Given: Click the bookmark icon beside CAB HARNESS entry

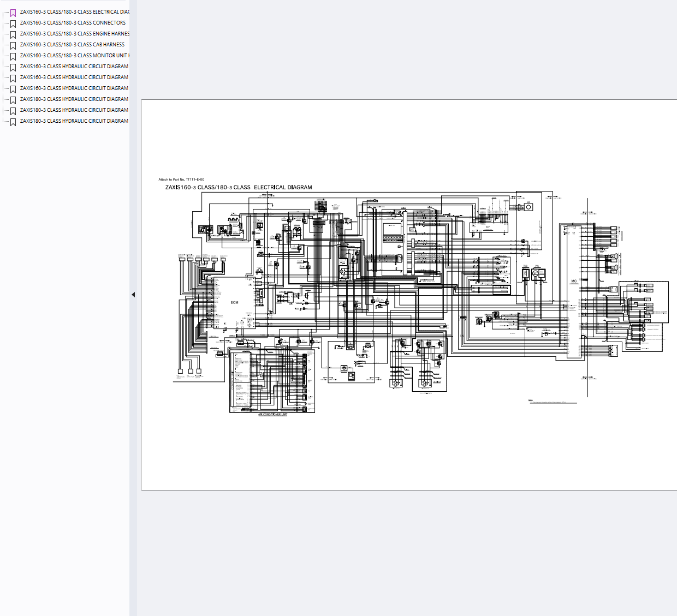Looking at the screenshot, I should [x=13, y=45].
